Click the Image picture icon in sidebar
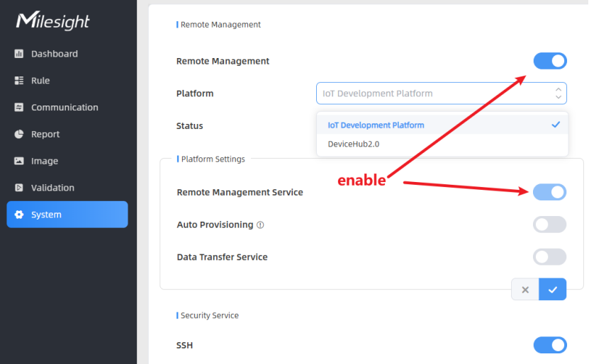The width and height of the screenshot is (589, 364). [x=18, y=161]
